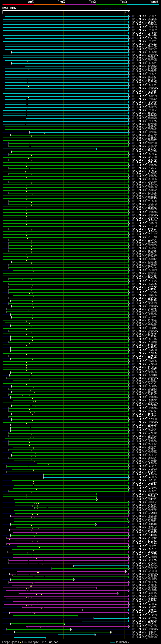161x644 pixels.
Task: Select hit label UniRef100_C6SWC6
Action: coord(144,19)
